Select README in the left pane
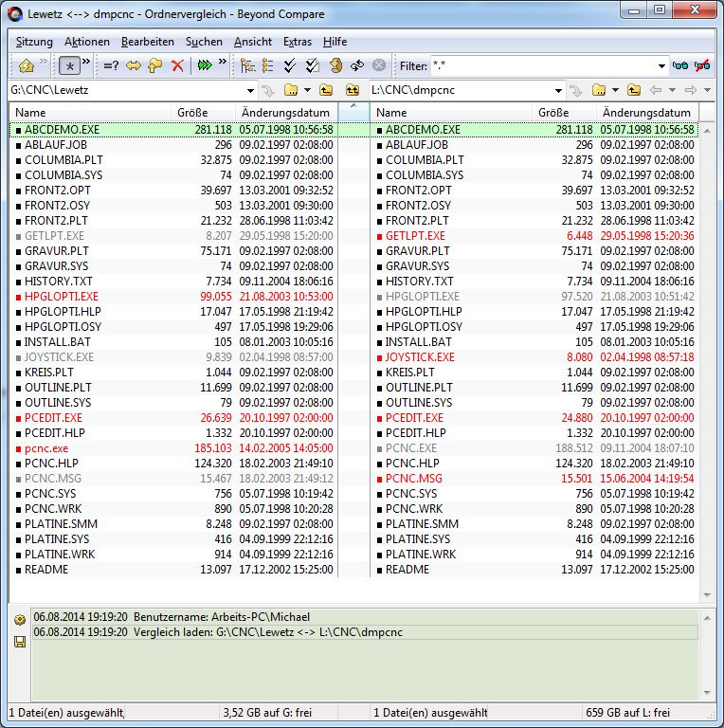Viewport: 724px width, 728px height. (x=173, y=569)
